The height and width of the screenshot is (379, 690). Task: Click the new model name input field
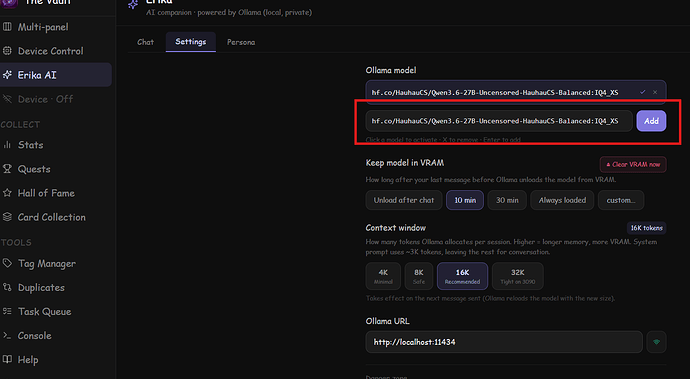point(499,121)
